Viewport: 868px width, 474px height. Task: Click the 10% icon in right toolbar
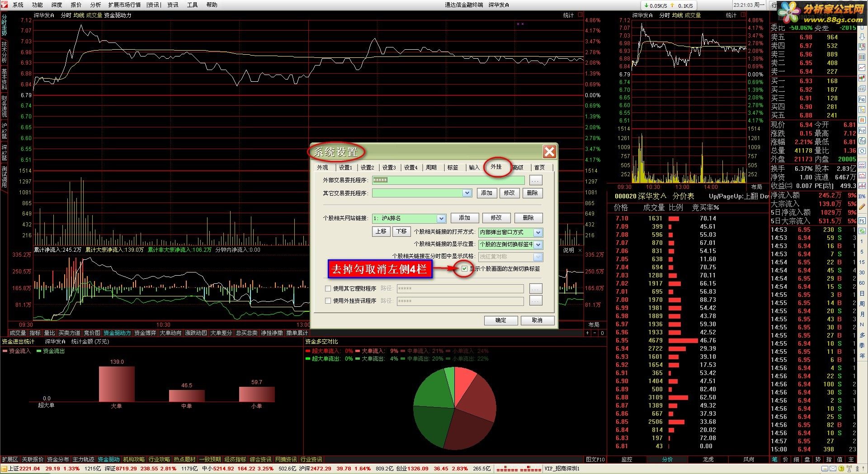[862, 196]
